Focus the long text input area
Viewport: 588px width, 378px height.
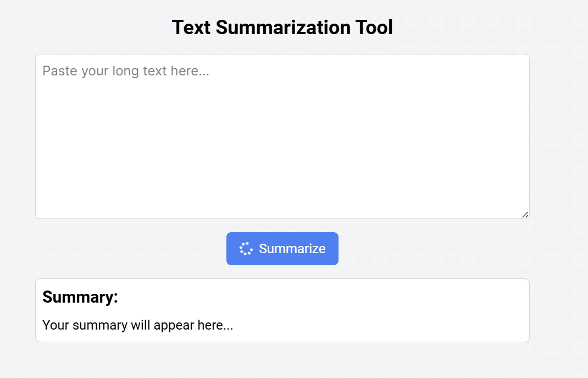282,136
